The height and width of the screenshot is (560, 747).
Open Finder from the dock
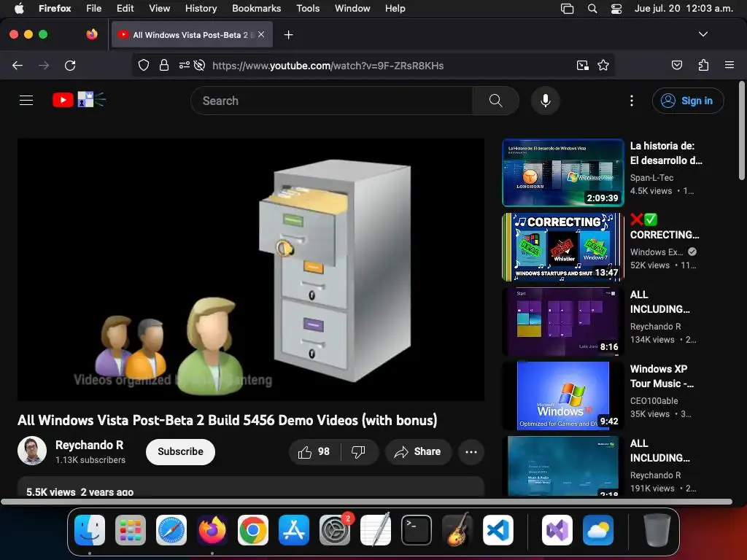[90, 530]
